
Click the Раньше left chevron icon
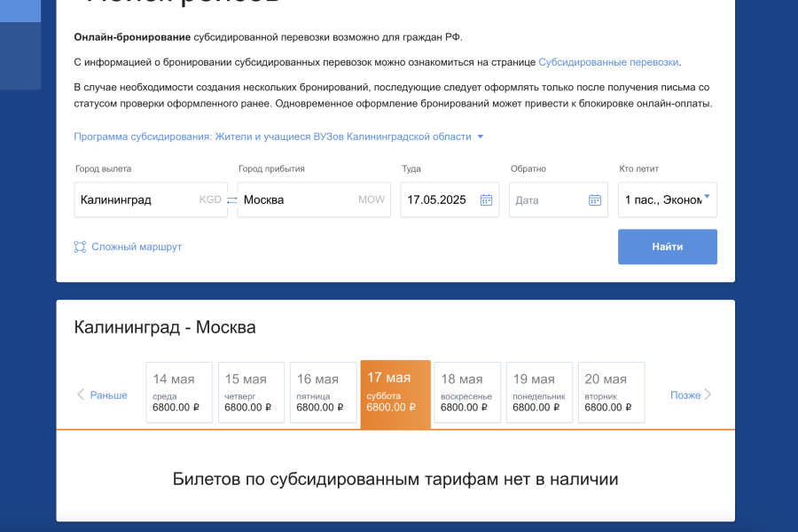[82, 395]
